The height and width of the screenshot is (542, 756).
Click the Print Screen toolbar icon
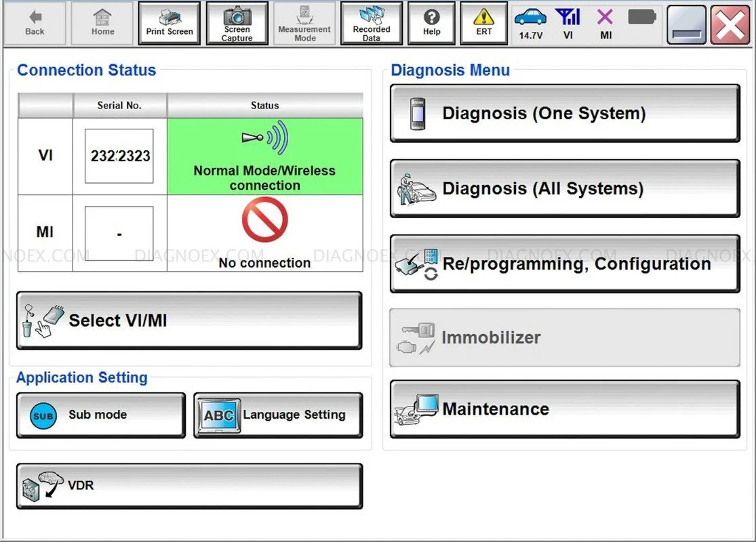tap(170, 23)
